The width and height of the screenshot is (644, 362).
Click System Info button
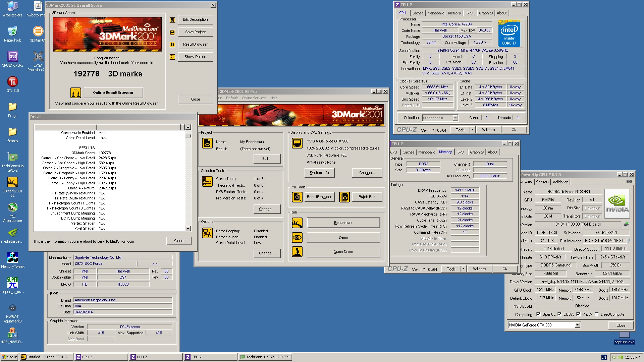319,173
